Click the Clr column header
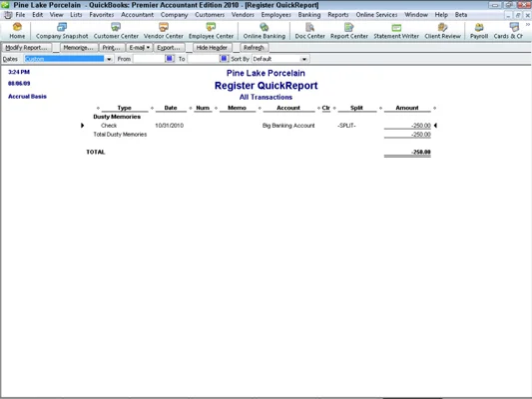The image size is (532, 399). pos(326,108)
